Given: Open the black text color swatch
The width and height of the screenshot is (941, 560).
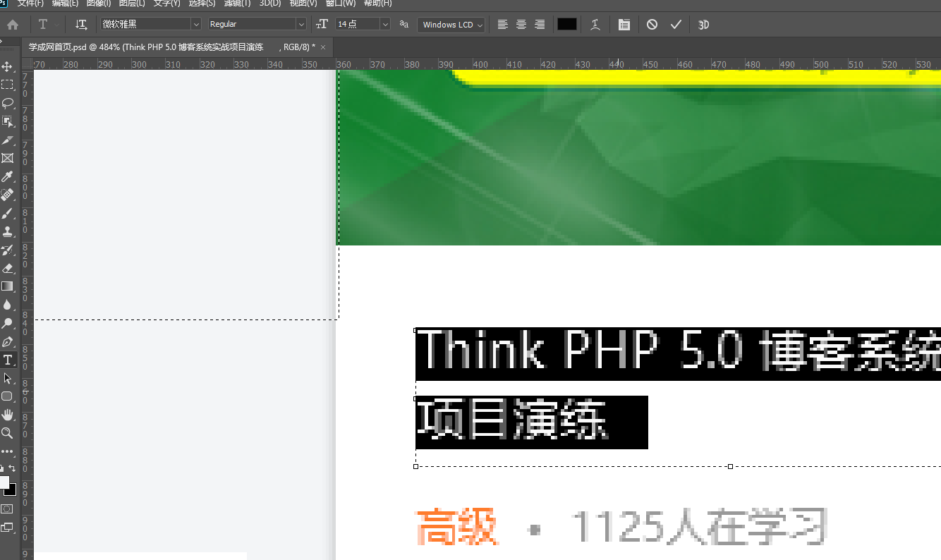Looking at the screenshot, I should pos(567,24).
